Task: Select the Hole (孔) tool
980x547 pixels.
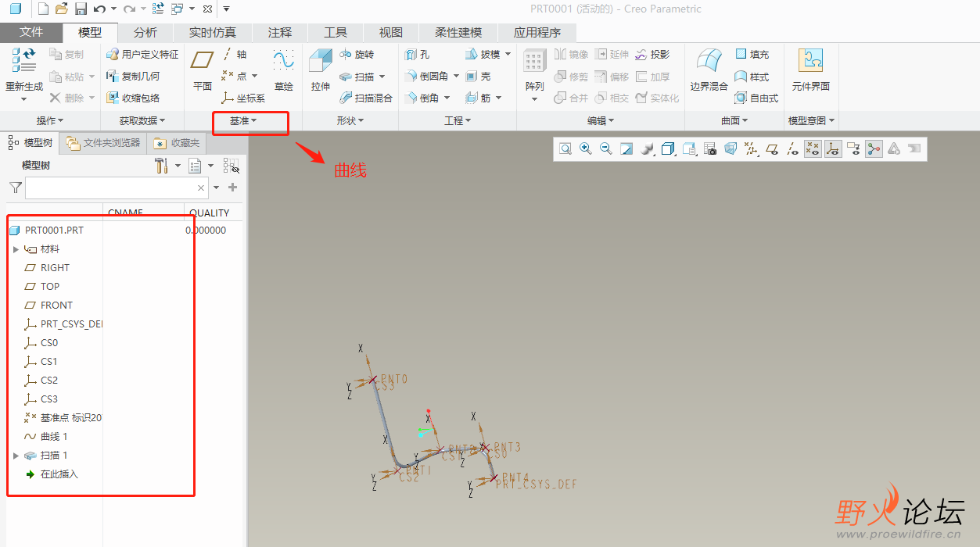Action: pyautogui.click(x=418, y=55)
